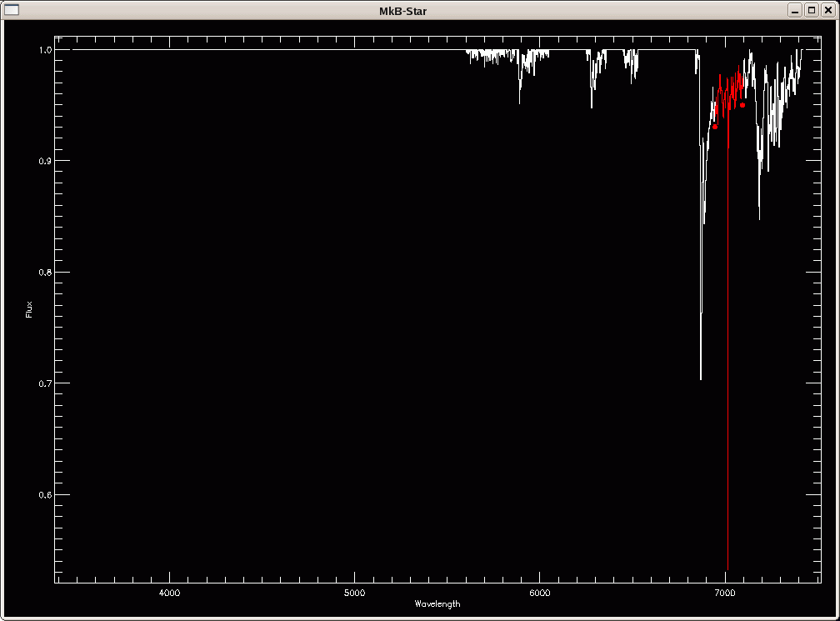
Task: Click the 7000 wavelength tick label
Action: pos(724,593)
